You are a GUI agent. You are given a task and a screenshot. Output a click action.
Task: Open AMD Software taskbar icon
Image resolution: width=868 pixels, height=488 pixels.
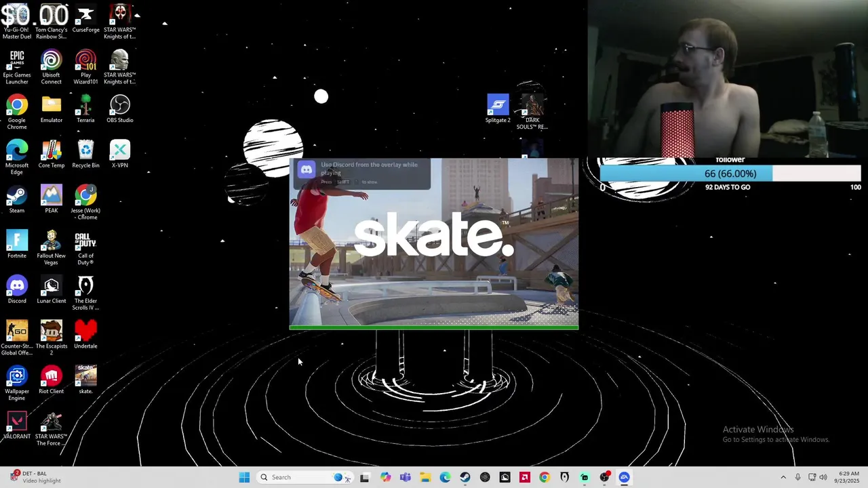(525, 477)
